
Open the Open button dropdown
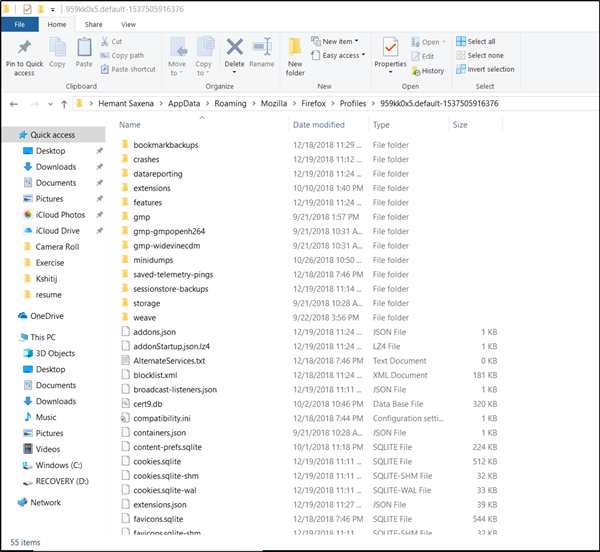point(444,42)
